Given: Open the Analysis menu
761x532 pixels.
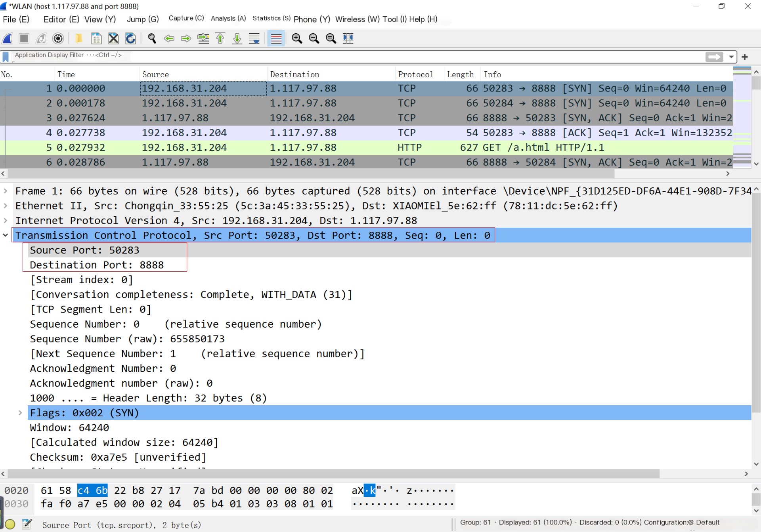Looking at the screenshot, I should point(228,19).
